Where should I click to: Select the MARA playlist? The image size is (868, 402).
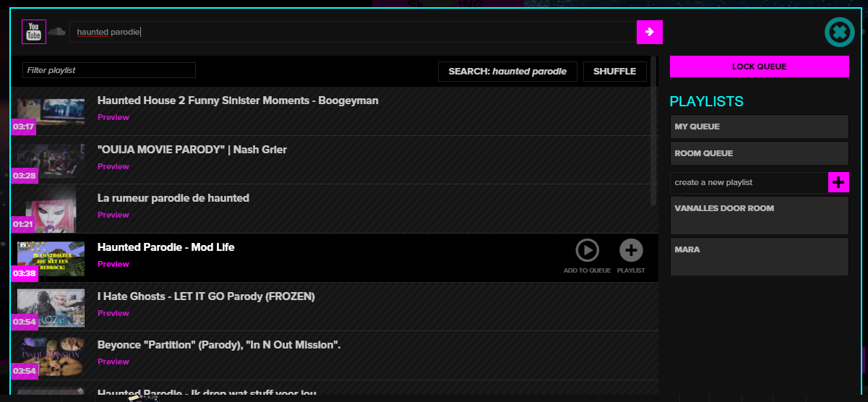(759, 257)
